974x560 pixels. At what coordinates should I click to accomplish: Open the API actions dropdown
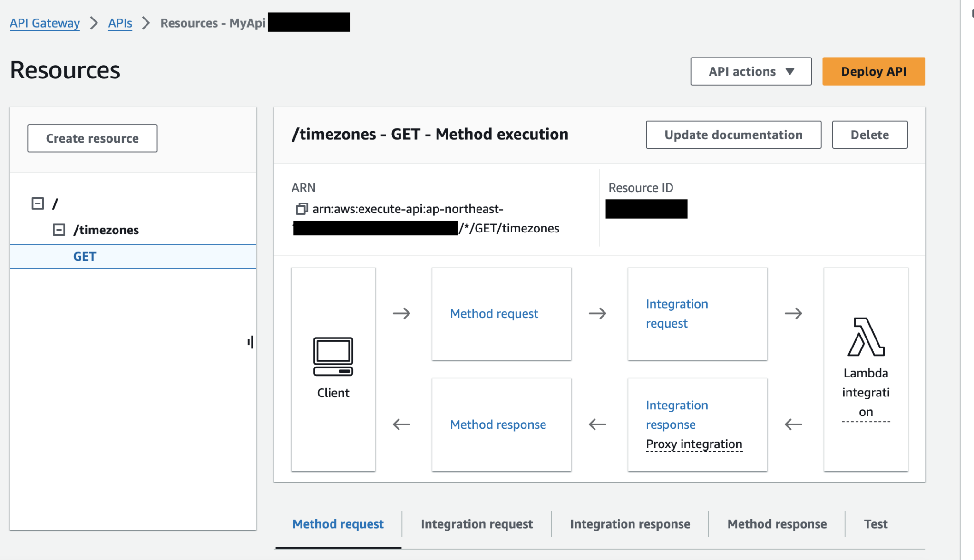(750, 71)
